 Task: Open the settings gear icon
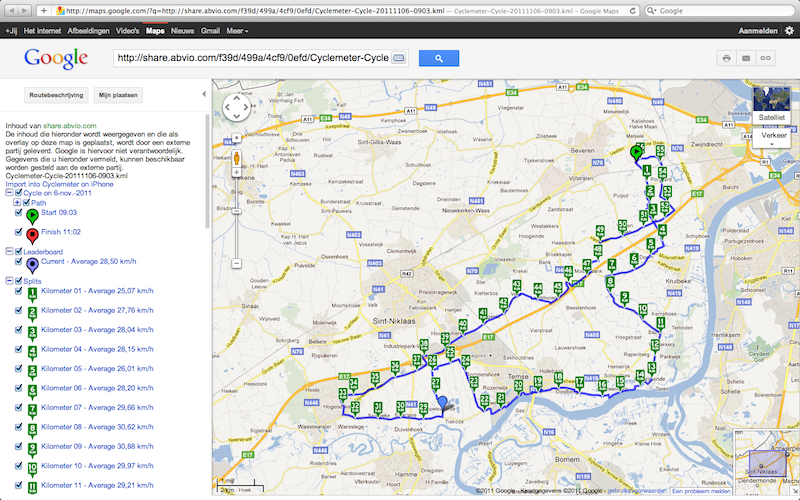point(789,31)
